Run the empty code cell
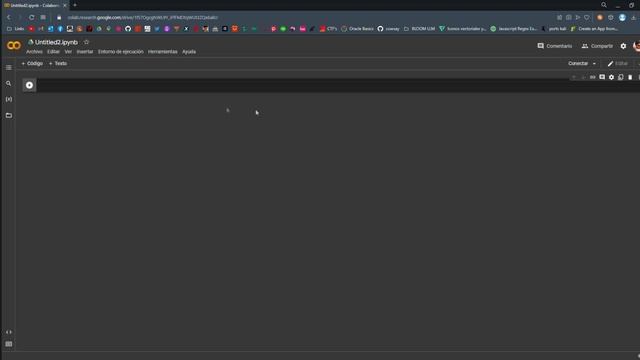 pyautogui.click(x=29, y=85)
